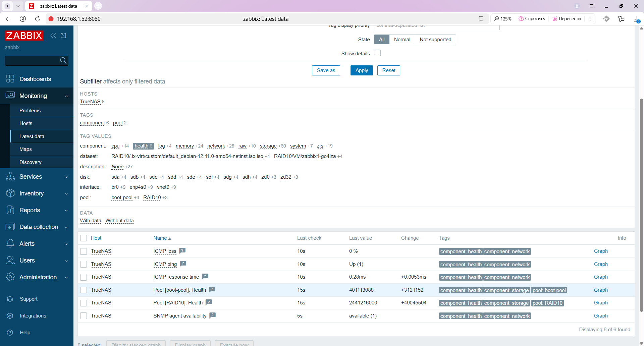Open the downloads icon in browser toolbar
644x346 pixels.
point(636,19)
